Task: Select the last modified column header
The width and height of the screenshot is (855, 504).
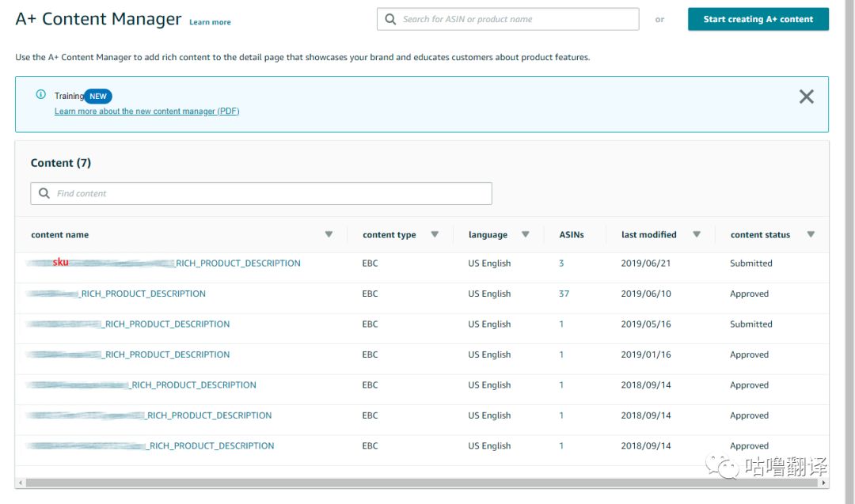Action: click(x=649, y=235)
